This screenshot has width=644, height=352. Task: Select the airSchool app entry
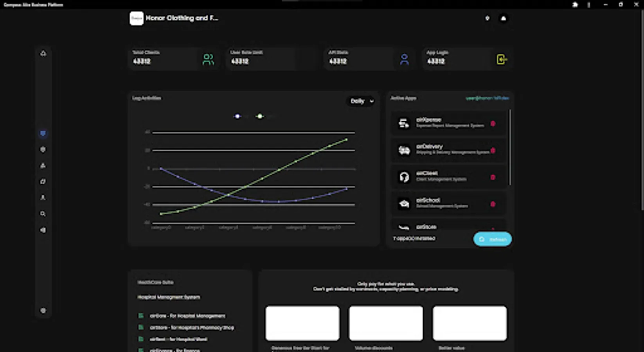pos(449,203)
